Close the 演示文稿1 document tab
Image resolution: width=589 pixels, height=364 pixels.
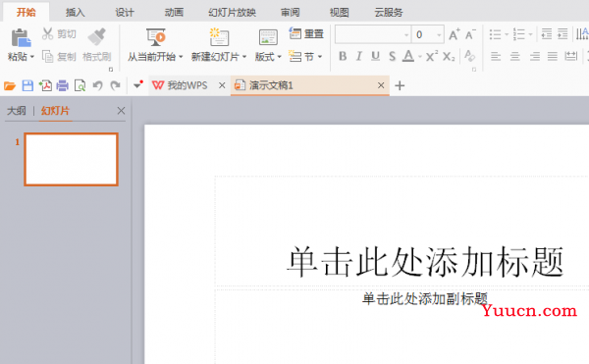coord(381,85)
